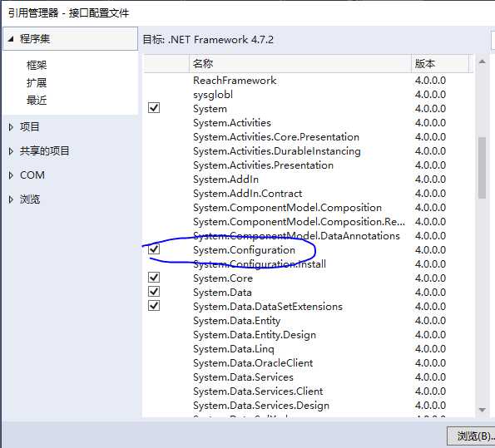
Task: Select System.Data.Services.Design row
Action: point(309,406)
